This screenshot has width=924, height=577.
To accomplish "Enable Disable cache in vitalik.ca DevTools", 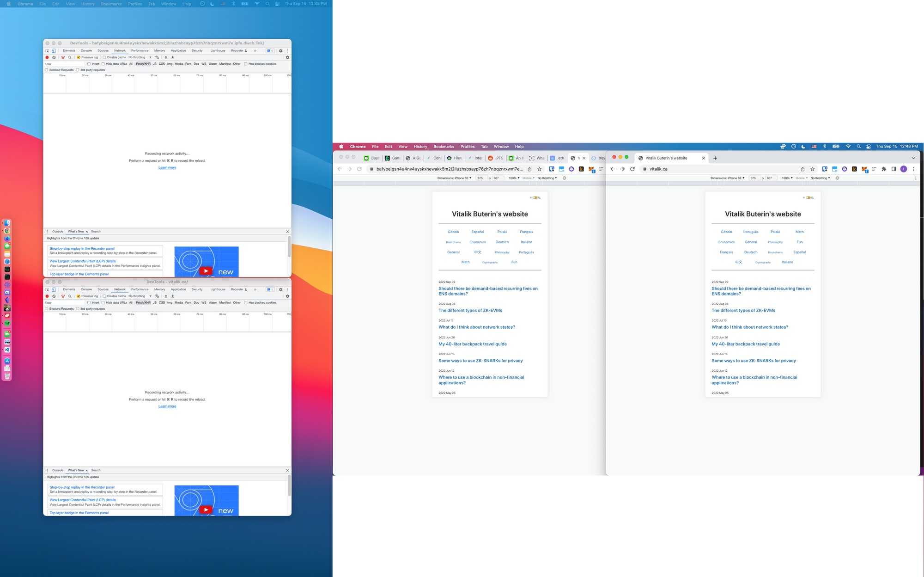I will click(x=104, y=296).
